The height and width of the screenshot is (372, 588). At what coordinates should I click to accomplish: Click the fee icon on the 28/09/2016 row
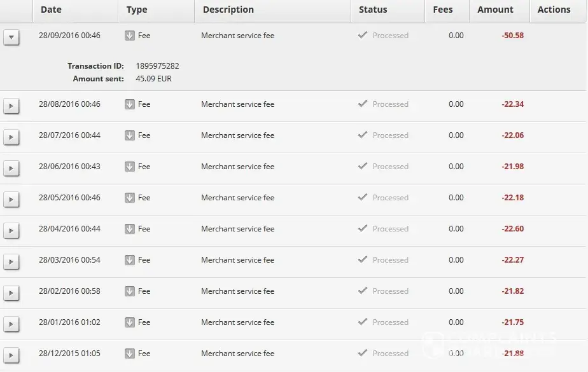tap(130, 36)
